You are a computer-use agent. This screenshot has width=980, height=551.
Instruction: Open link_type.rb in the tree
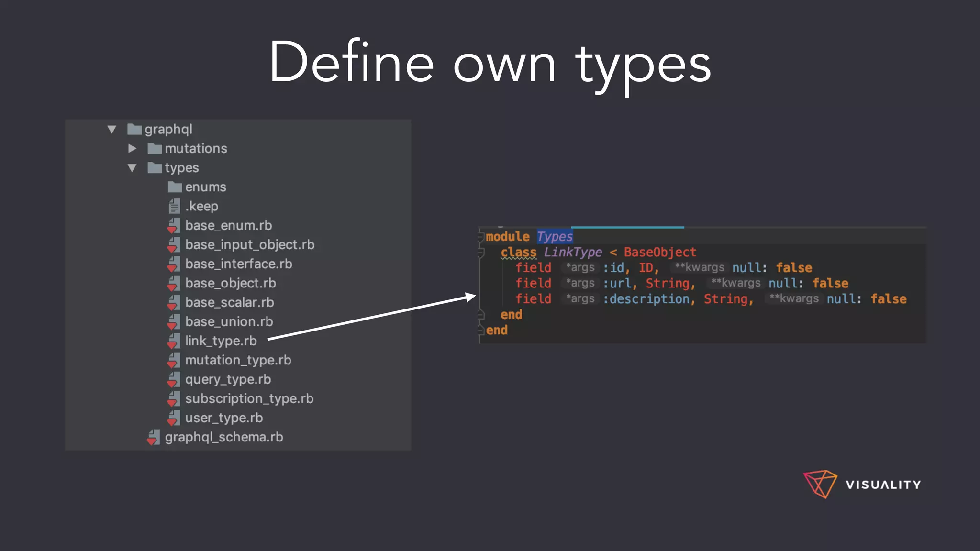[x=221, y=341]
